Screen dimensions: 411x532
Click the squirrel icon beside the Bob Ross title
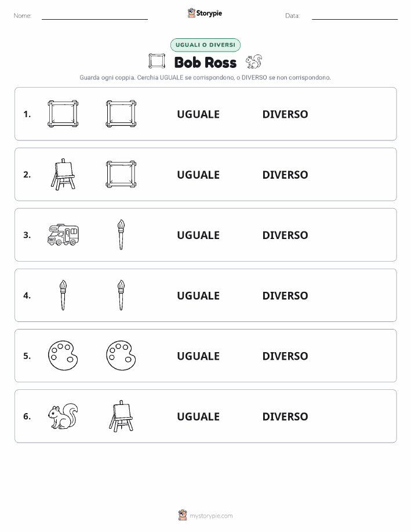[x=254, y=61]
